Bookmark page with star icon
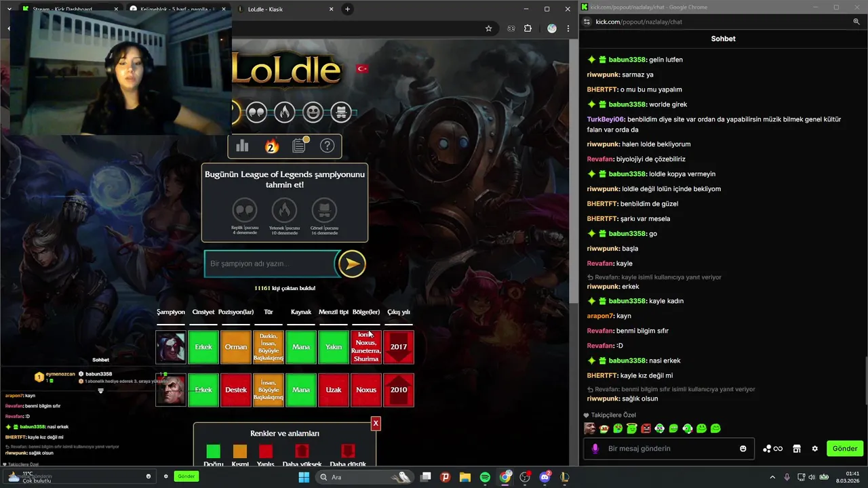 point(488,28)
